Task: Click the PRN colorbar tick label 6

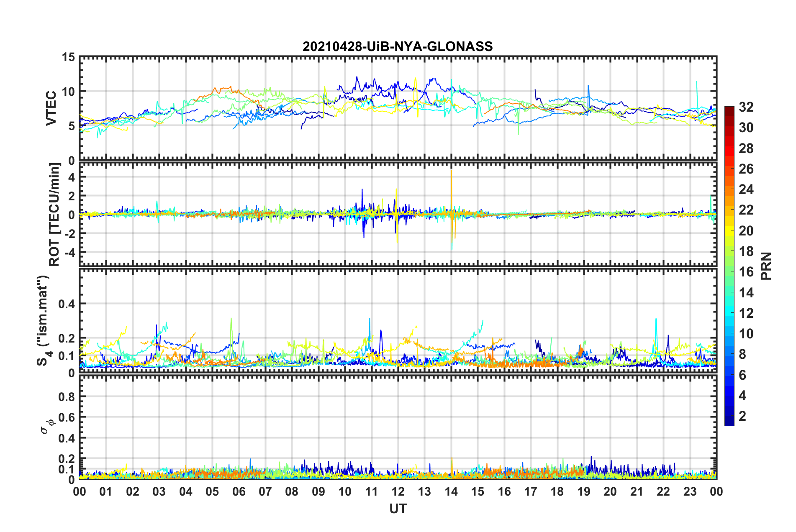Action: (742, 375)
